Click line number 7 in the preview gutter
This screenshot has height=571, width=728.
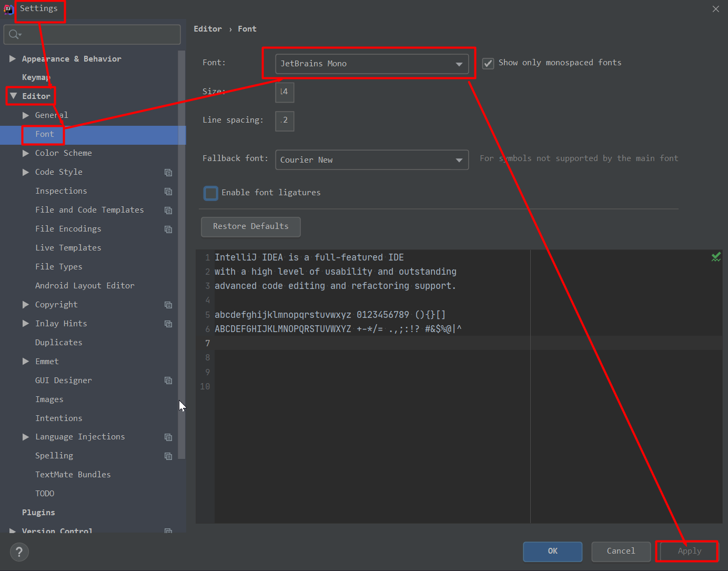(x=208, y=343)
